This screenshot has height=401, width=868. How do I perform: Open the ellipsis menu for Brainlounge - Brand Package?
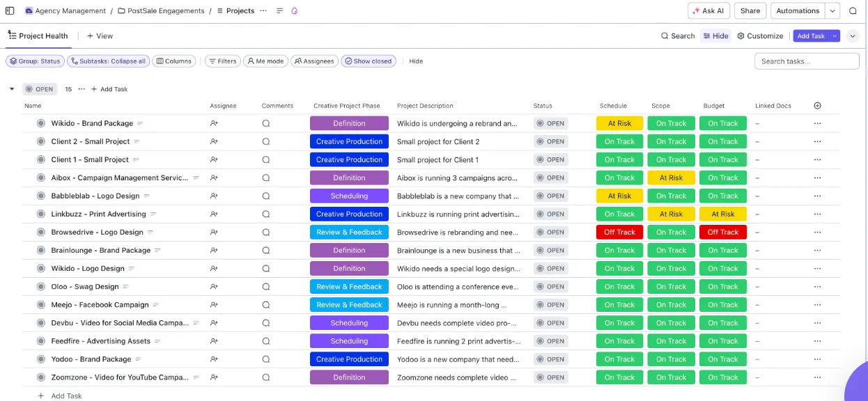pos(817,250)
